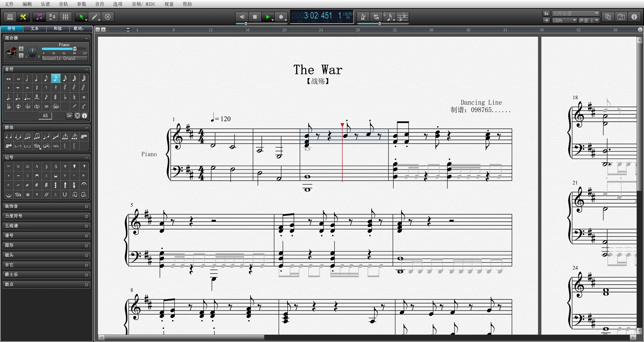Viewport: 644px width, 342px height.
Task: Select the triplet tuplet symbol
Action: tap(37, 97)
